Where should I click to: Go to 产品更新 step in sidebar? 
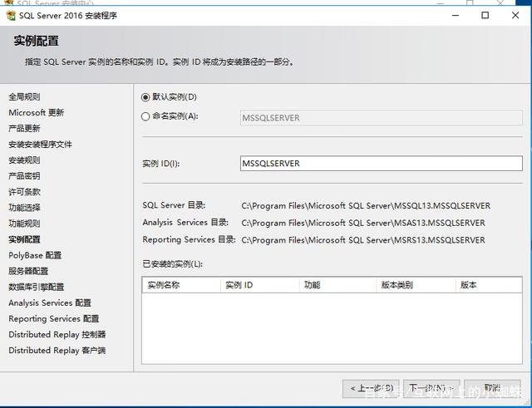(x=24, y=129)
